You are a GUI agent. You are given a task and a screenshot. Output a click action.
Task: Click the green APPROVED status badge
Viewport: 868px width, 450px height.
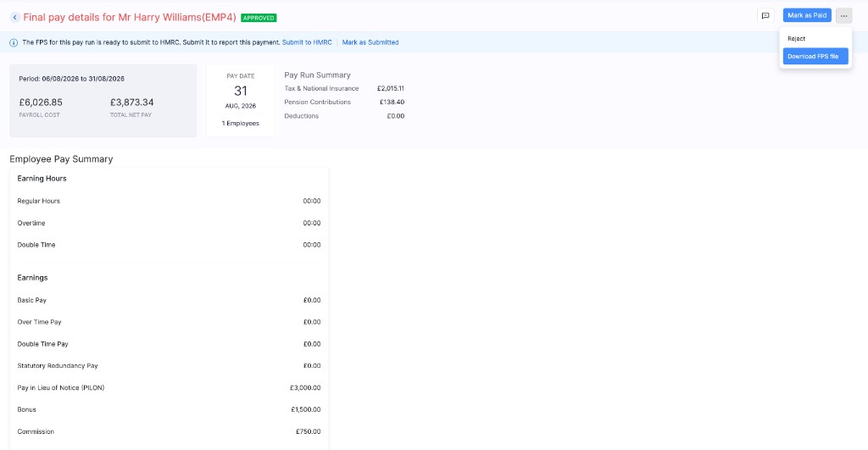pyautogui.click(x=259, y=18)
